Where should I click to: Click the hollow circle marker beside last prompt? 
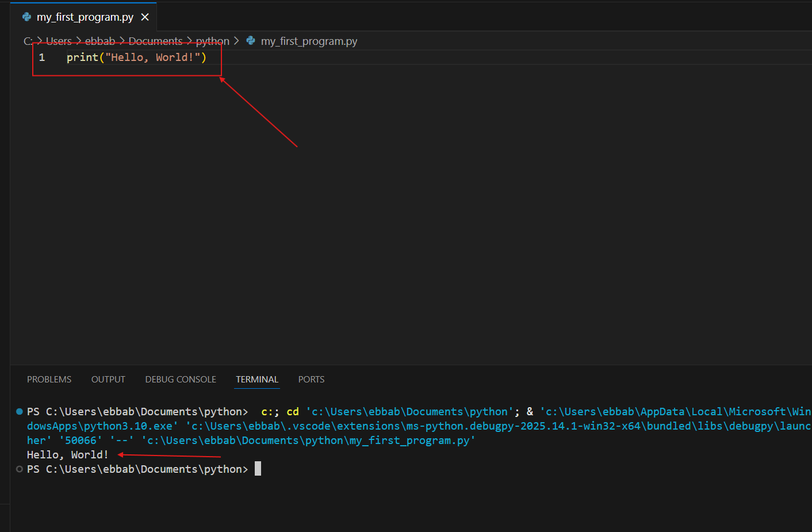click(x=20, y=469)
